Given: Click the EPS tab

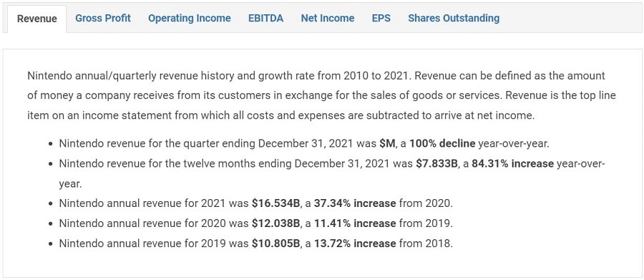Looking at the screenshot, I should point(381,18).
